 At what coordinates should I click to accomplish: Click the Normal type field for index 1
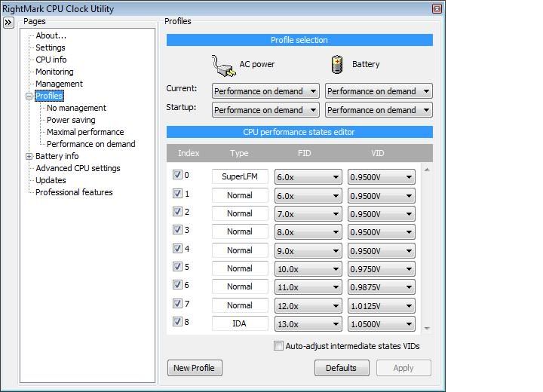240,195
